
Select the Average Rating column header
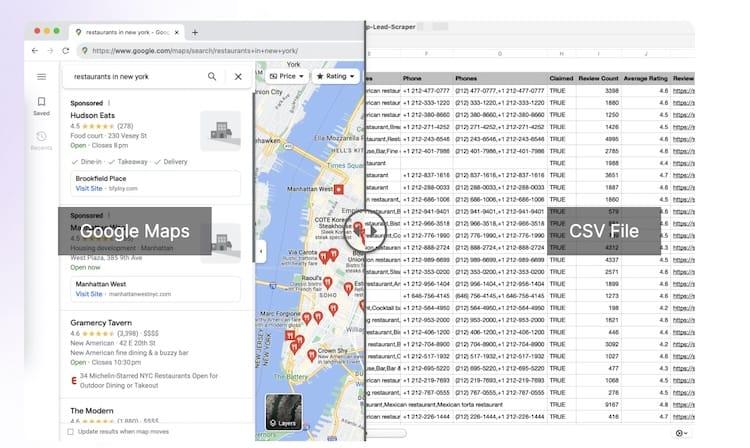[x=646, y=78]
